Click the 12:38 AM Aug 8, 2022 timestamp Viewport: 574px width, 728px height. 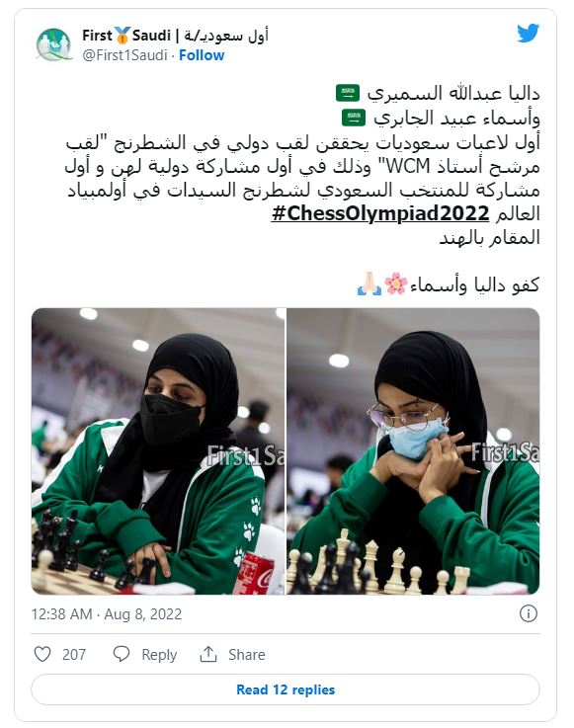pyautogui.click(x=107, y=614)
